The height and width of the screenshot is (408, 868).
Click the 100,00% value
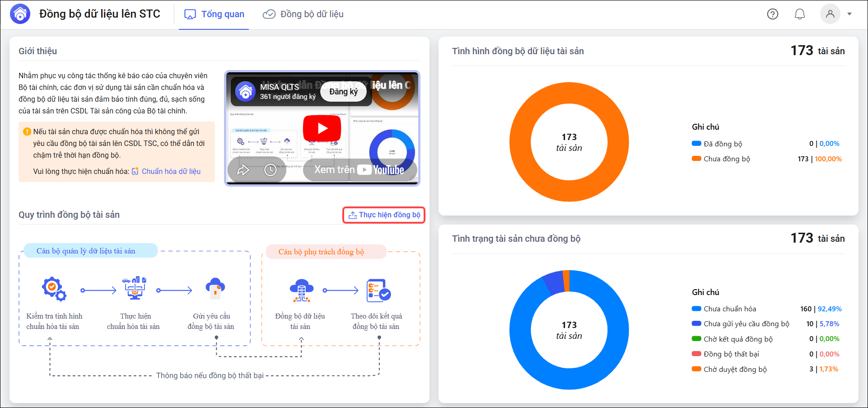(828, 159)
